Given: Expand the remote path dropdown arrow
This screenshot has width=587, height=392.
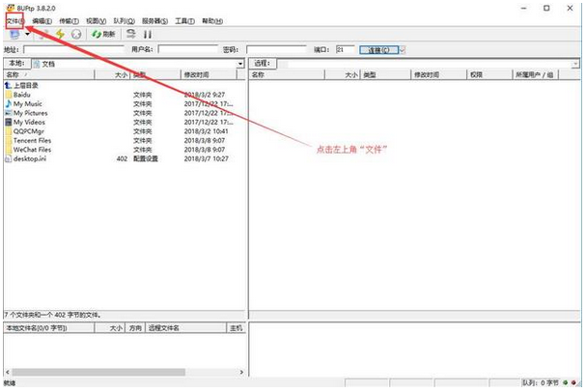Looking at the screenshot, I should pyautogui.click(x=575, y=64).
